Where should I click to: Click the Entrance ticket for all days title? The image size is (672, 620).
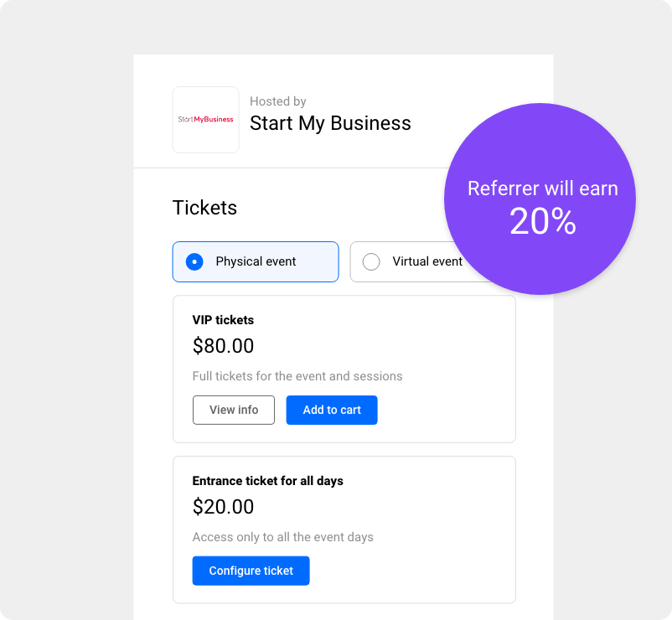(x=268, y=481)
